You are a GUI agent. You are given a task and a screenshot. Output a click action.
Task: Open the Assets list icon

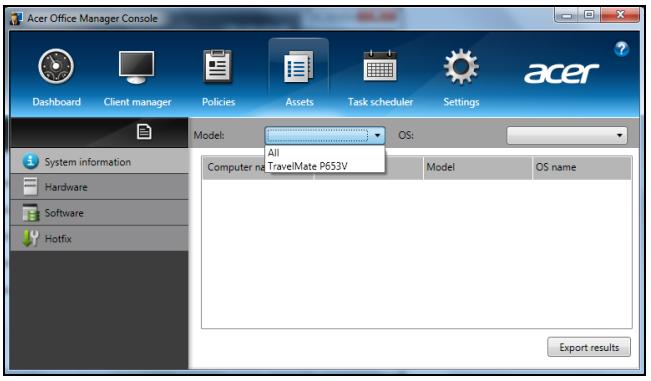299,66
